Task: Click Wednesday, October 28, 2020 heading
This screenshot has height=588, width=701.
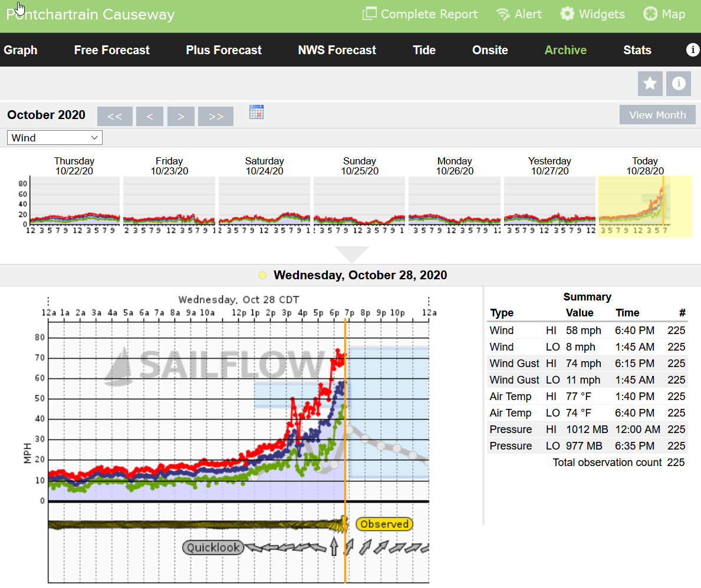Action: point(360,275)
